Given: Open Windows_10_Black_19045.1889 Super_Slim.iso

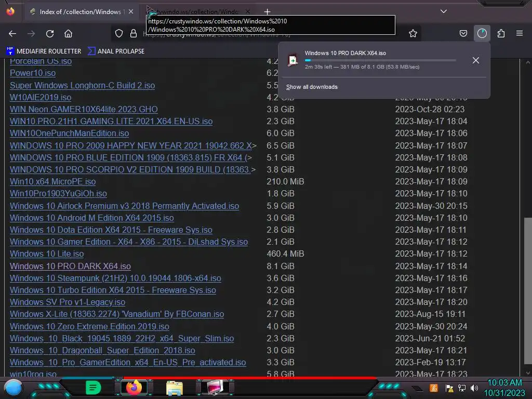Looking at the screenshot, I should tap(122, 338).
